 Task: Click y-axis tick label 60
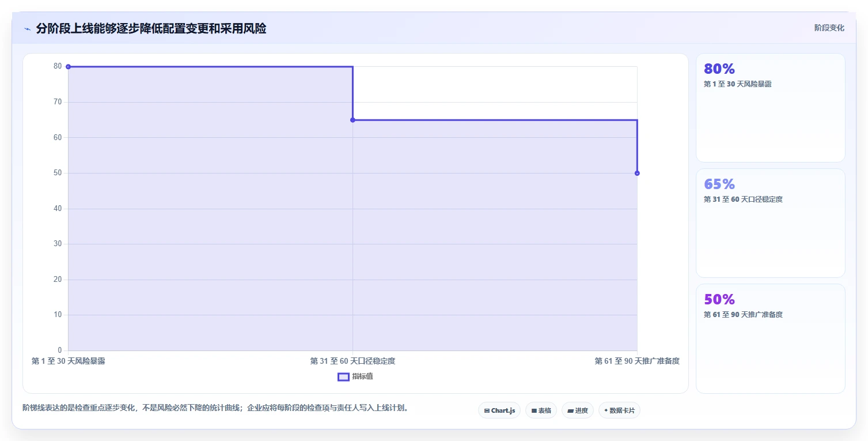(58, 137)
